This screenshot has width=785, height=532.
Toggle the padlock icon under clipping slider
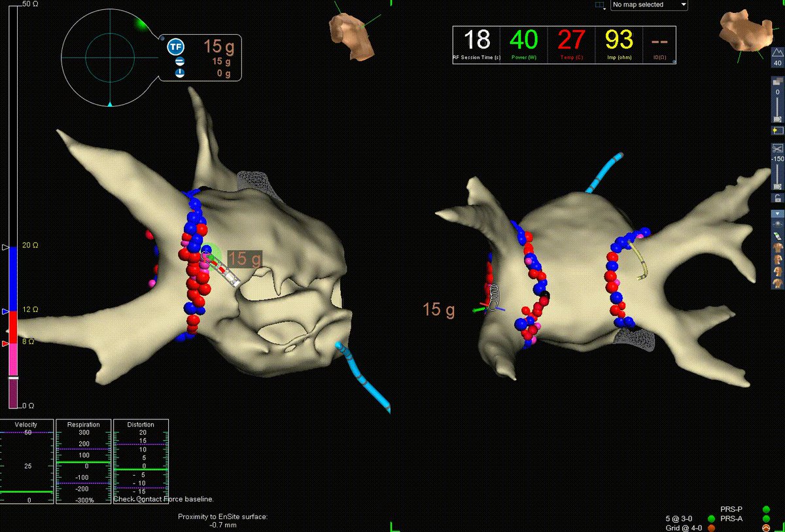(x=777, y=198)
